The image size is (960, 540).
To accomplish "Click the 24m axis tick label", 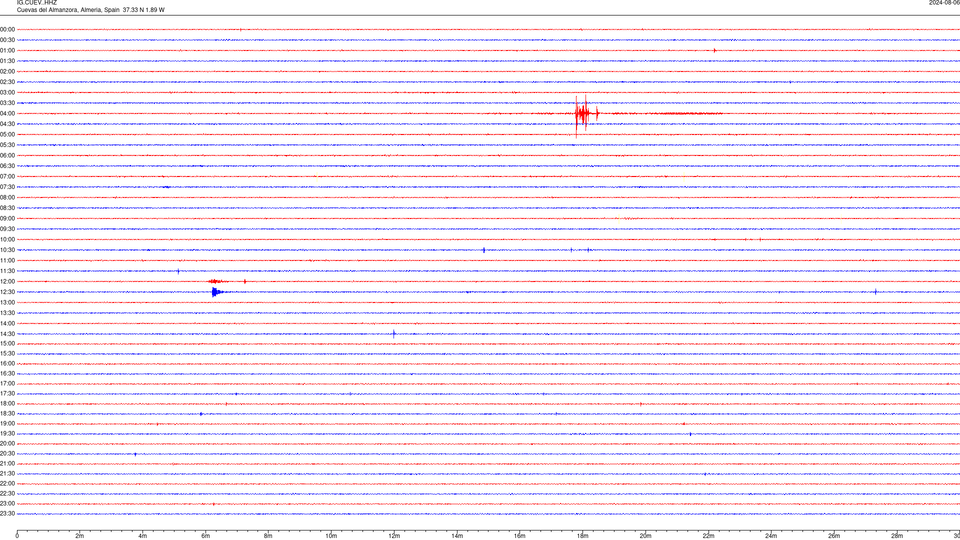I will [771, 536].
